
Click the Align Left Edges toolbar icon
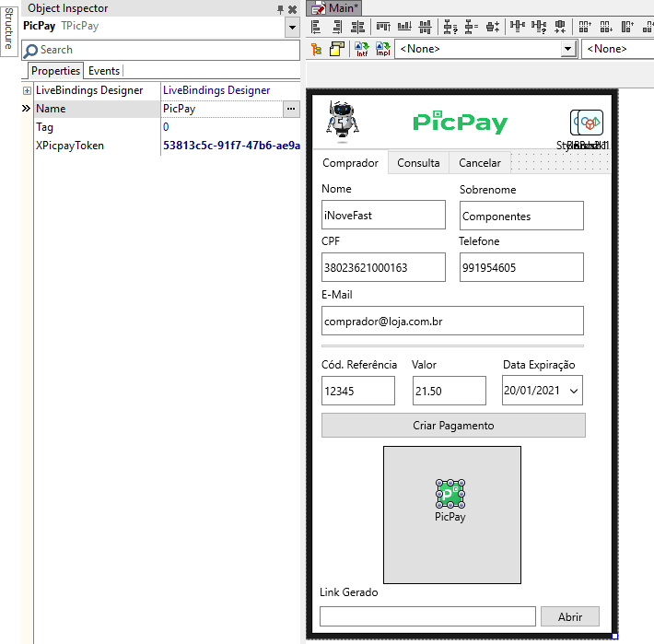click(316, 27)
